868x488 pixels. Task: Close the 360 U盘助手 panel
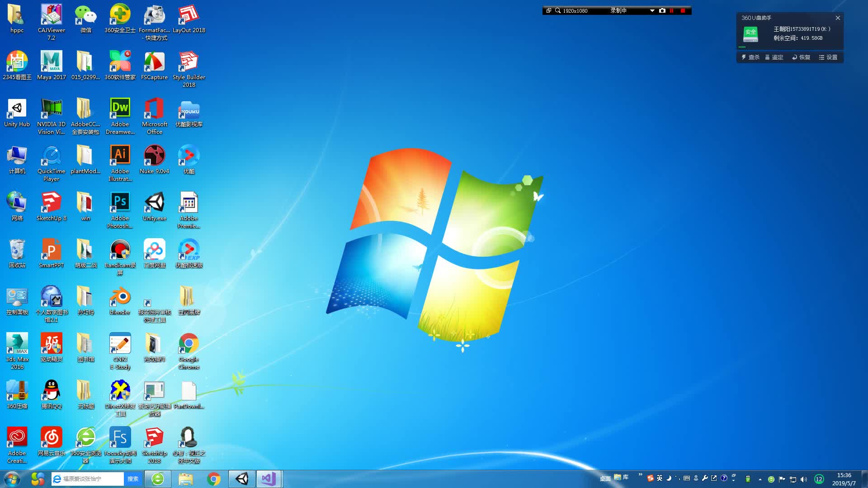point(838,18)
